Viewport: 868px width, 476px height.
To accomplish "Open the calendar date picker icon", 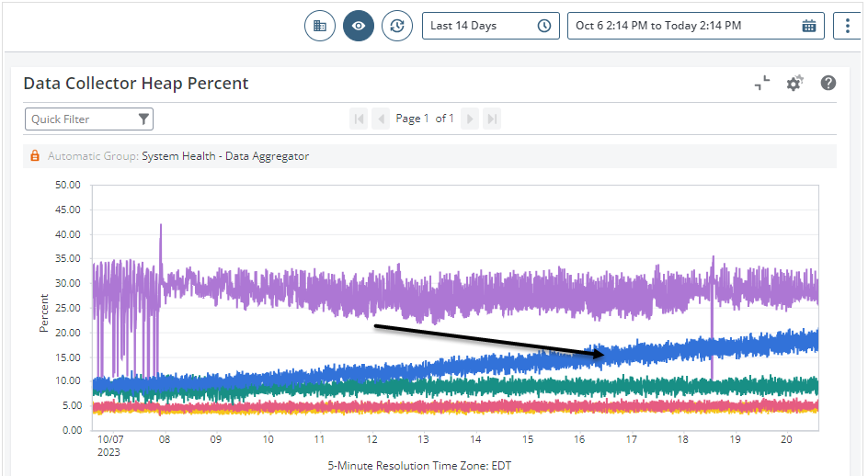I will 809,26.
